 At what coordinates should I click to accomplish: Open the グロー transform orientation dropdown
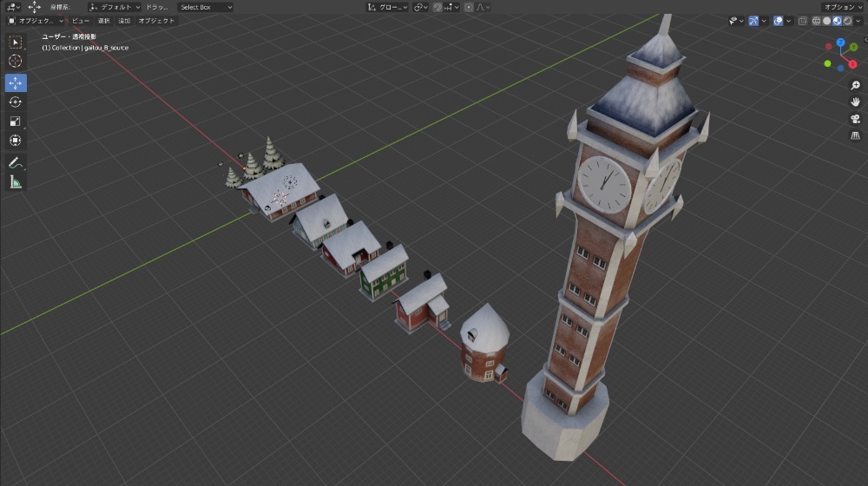(387, 7)
